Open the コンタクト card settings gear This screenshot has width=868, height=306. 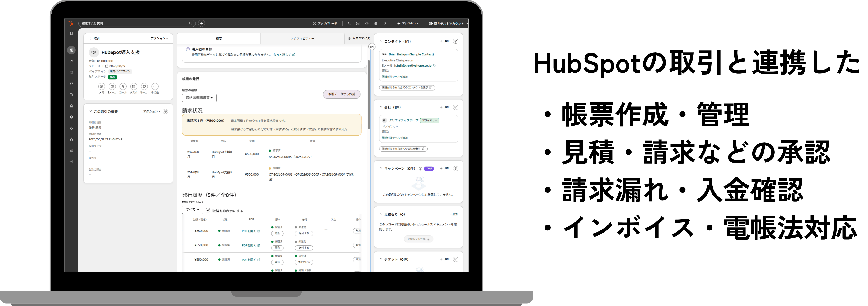pyautogui.click(x=456, y=41)
